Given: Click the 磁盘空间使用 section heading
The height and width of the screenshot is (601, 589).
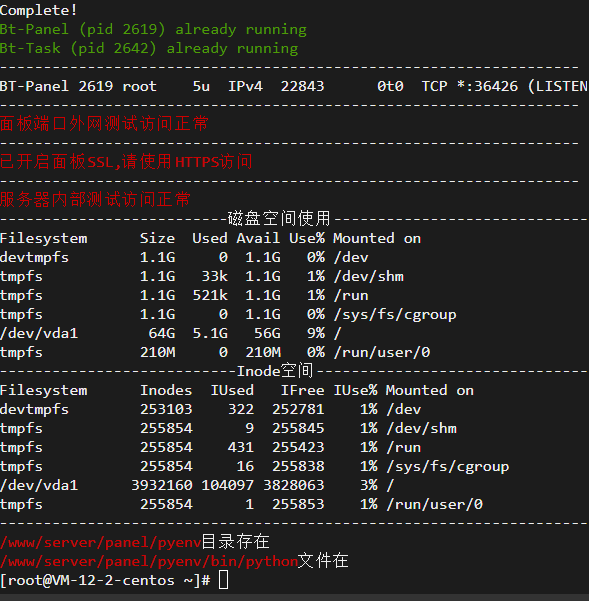Looking at the screenshot, I should coord(279,218).
